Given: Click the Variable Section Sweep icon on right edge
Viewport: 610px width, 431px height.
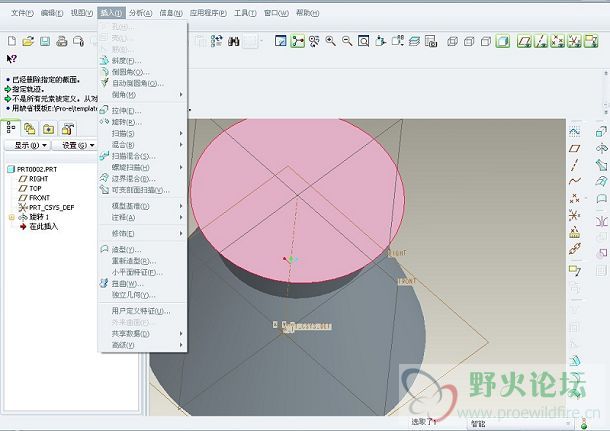Looking at the screenshot, I should click(x=601, y=165).
